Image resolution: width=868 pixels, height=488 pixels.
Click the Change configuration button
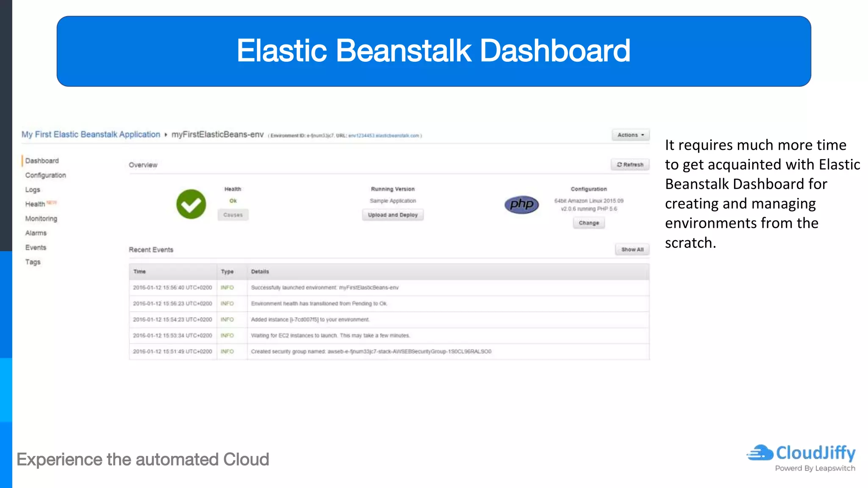point(589,223)
